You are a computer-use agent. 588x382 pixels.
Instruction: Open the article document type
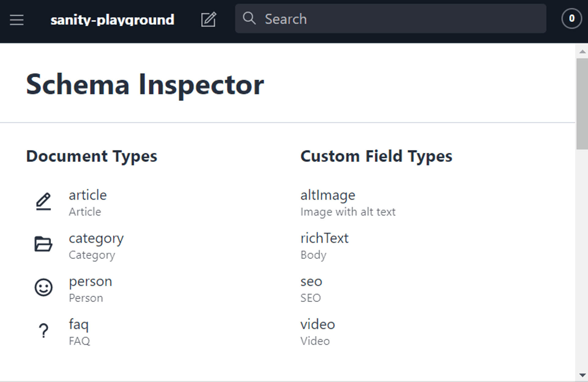tap(88, 195)
